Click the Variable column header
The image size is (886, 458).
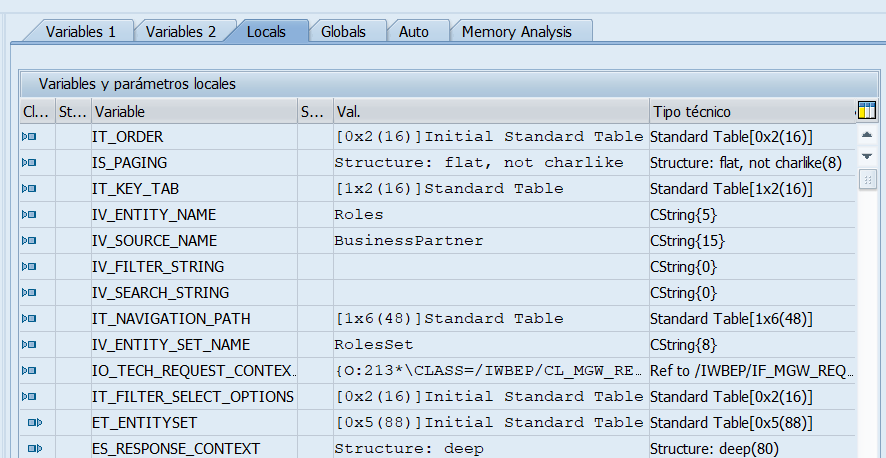[194, 112]
